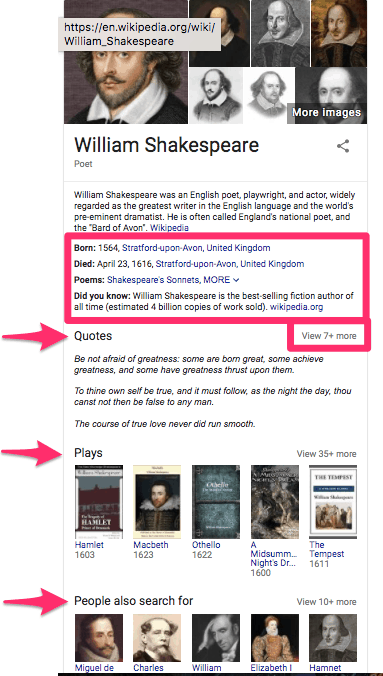Viewport: 383px width, 676px height.
Task: Open the Miguel de person link
Action: [x=94, y=668]
